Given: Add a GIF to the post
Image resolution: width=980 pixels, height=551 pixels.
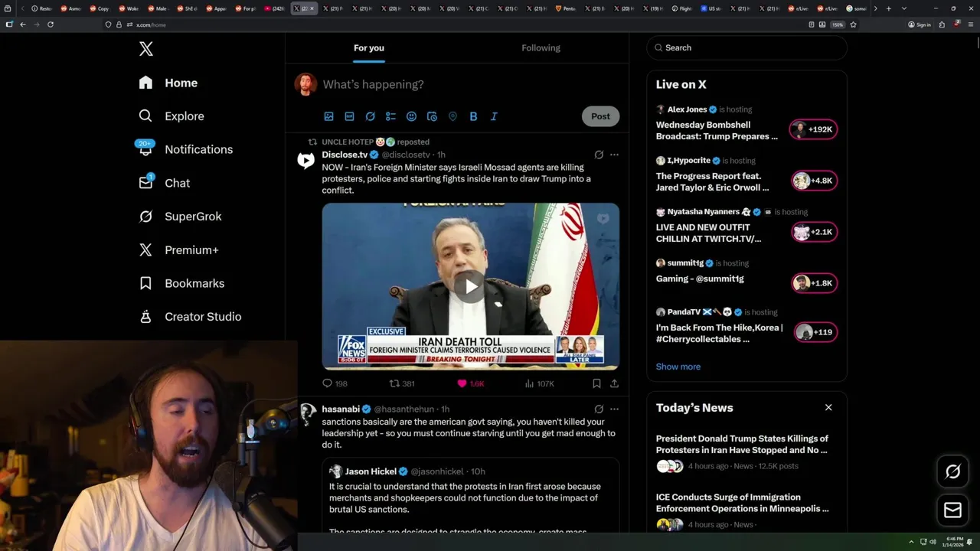Looking at the screenshot, I should 349,116.
